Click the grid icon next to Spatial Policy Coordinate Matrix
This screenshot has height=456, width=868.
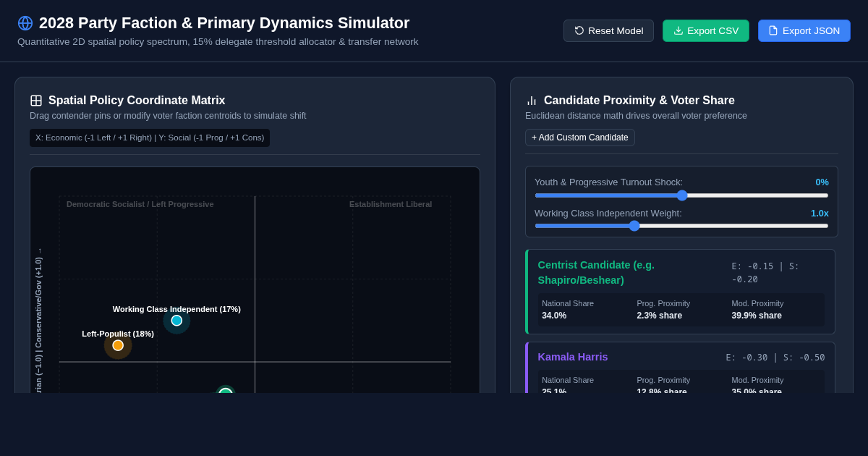(36, 101)
